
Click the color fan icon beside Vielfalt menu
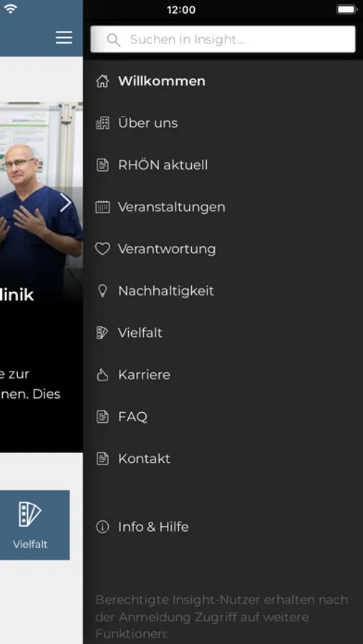[102, 333]
